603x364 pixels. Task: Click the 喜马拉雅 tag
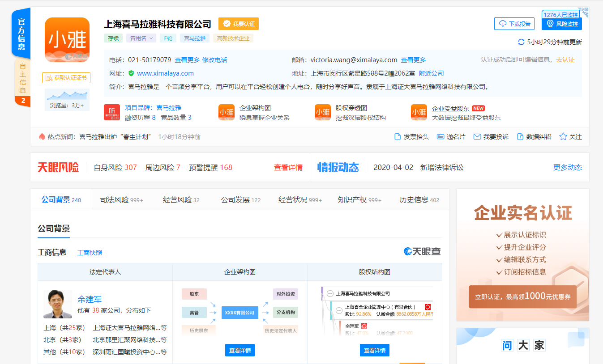tap(195, 38)
